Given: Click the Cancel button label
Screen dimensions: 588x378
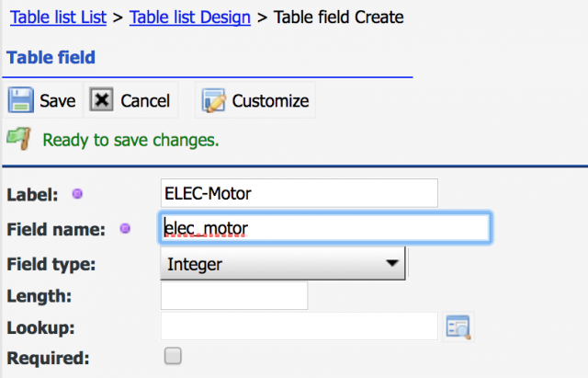Looking at the screenshot, I should (x=145, y=100).
